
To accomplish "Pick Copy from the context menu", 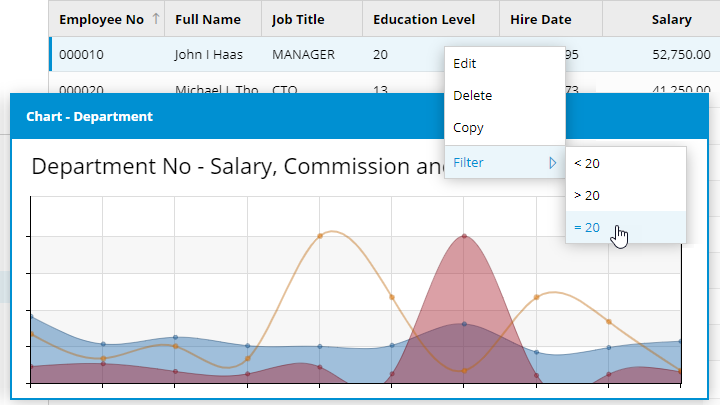I will pyautogui.click(x=468, y=128).
